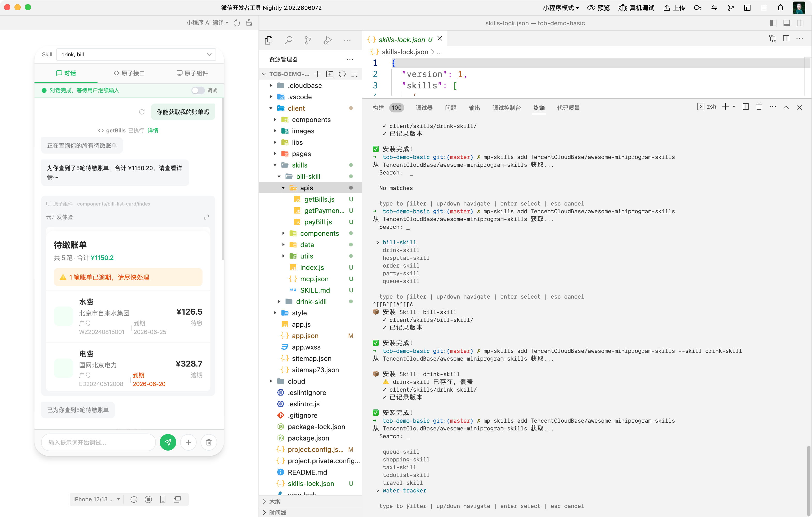
Task: Click the new folder icon in explorer header
Action: click(x=330, y=74)
